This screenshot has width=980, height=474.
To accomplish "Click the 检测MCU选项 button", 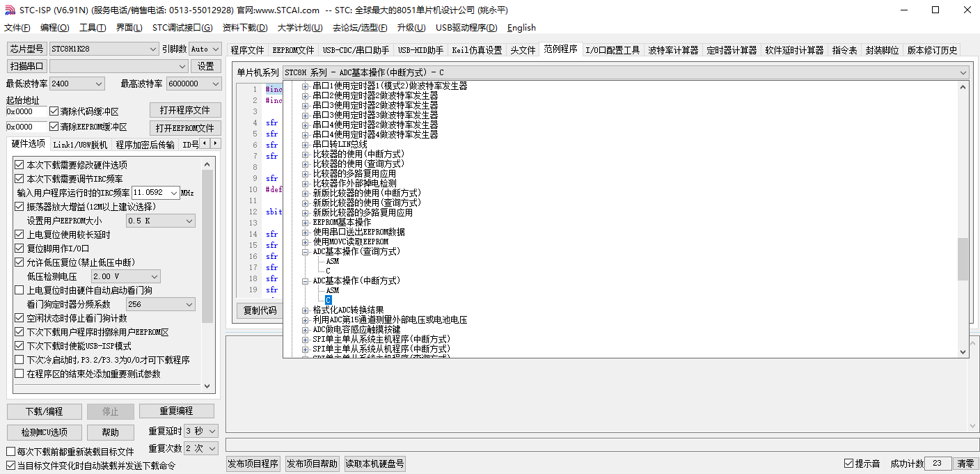I will 45,433.
